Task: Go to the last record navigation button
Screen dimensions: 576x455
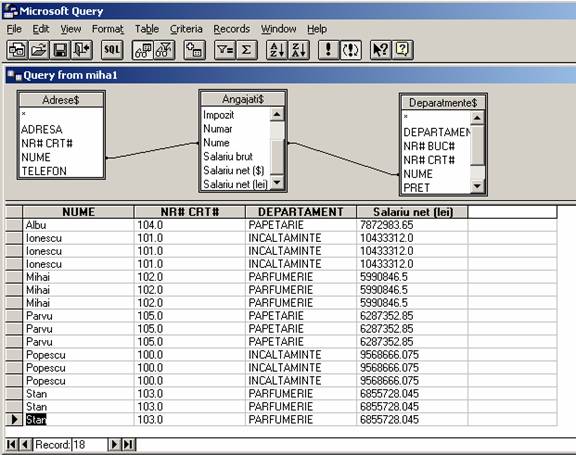Action: (128, 445)
